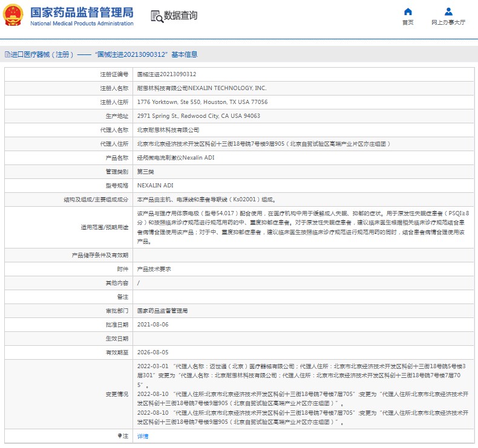The height and width of the screenshot is (448, 478).
Task: Open the 详情 details link
Action: coord(143,436)
